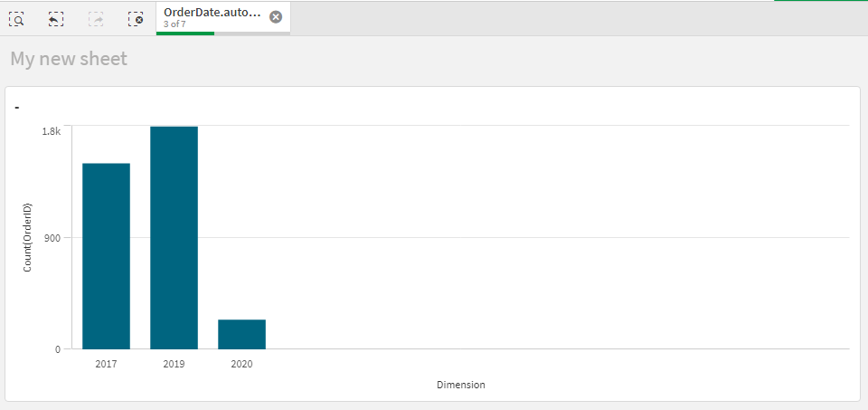Screen dimensions: 868x410
Task: Click the 900 y-axis tick label
Action: tap(52, 238)
